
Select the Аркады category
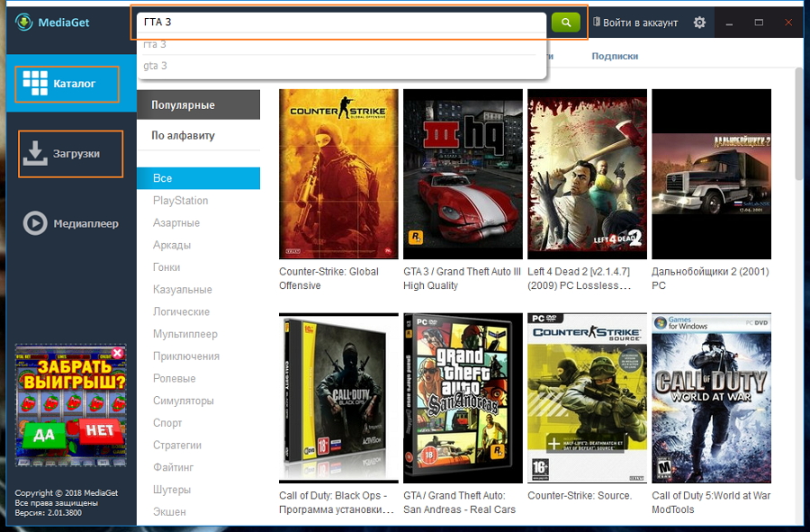click(172, 245)
